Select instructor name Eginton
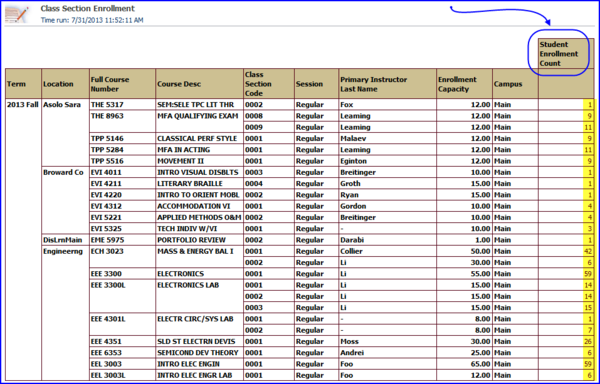 tap(354, 161)
